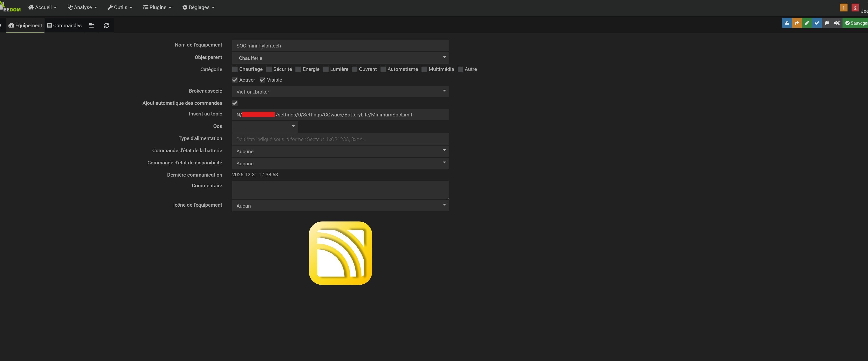Click the refresh icon next to Commandes
This screenshot has width=868, height=361.
(107, 25)
